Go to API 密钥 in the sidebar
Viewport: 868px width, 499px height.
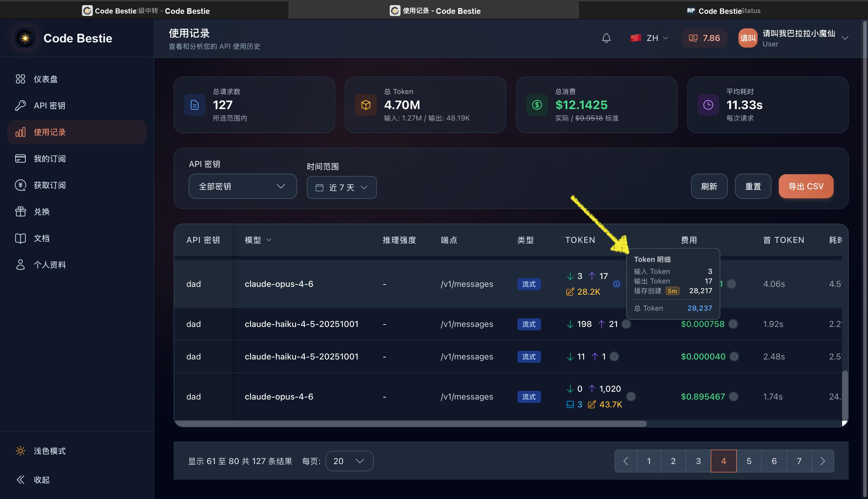(x=77, y=105)
